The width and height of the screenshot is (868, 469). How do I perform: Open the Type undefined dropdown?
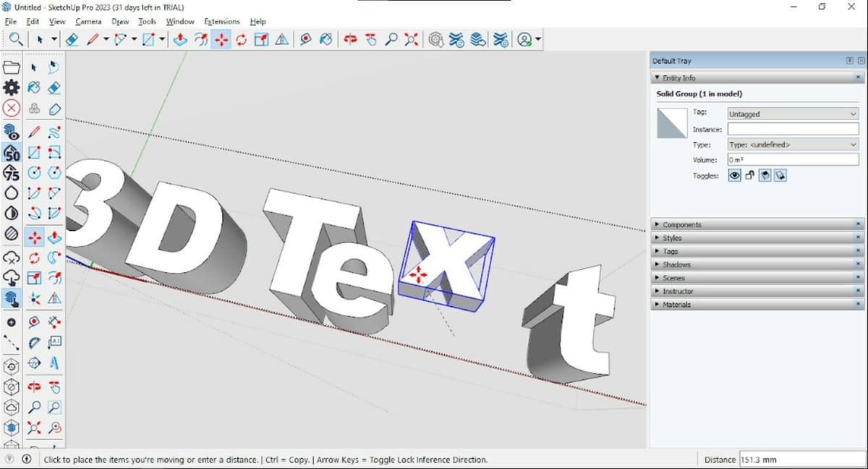793,145
